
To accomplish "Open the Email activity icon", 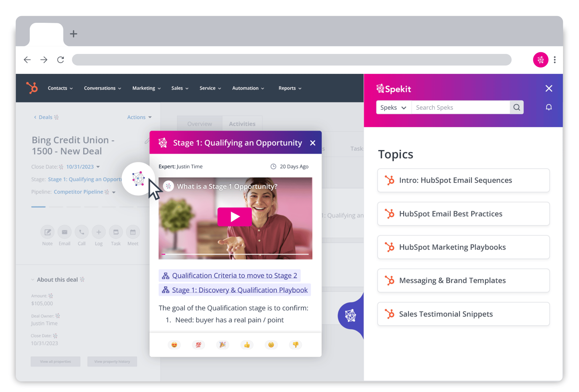I will pos(64,232).
